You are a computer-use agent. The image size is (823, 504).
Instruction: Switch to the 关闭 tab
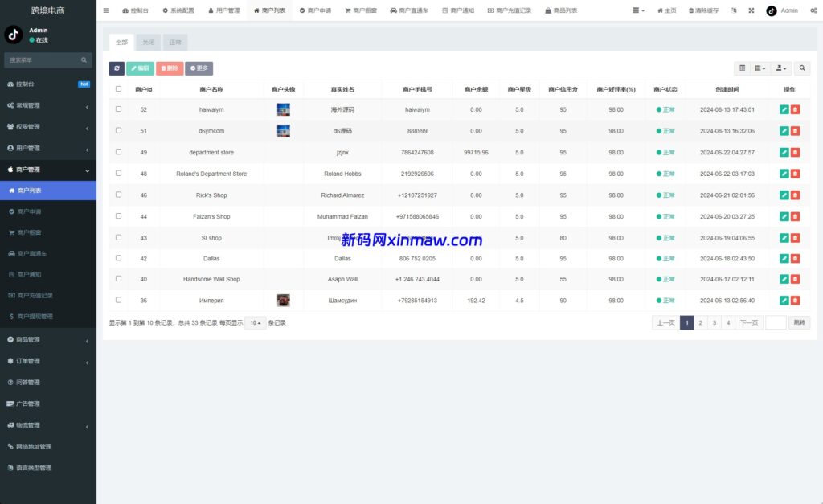tap(148, 41)
